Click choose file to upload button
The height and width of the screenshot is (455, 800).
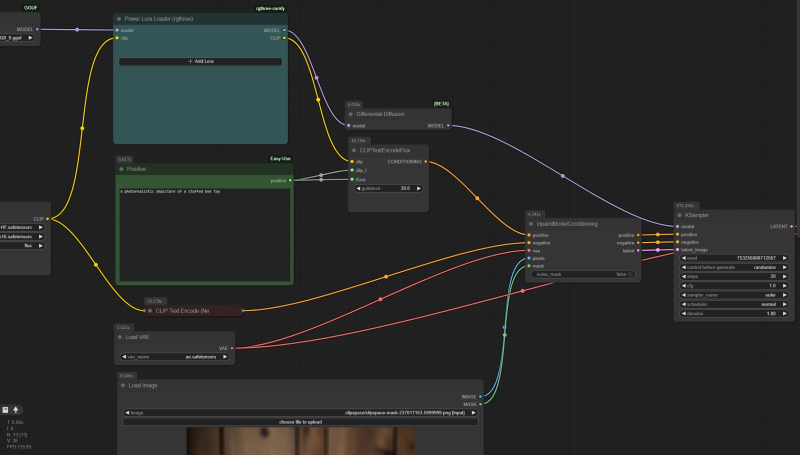coord(300,421)
